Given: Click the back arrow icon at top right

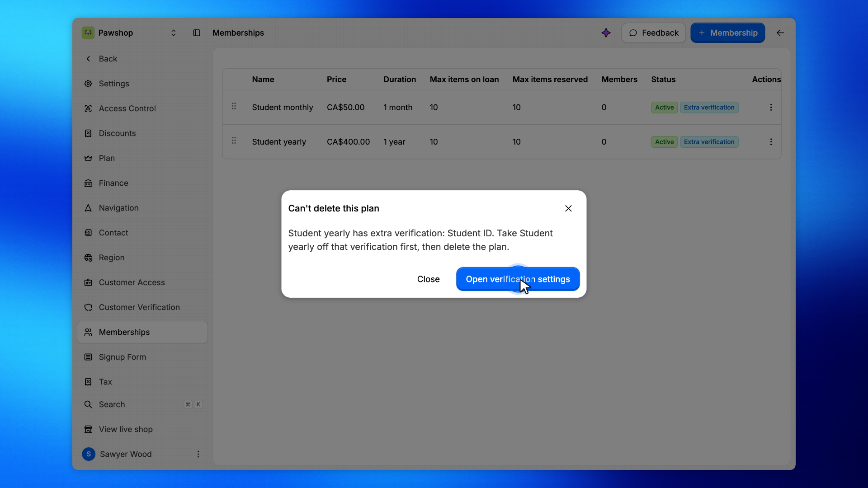Looking at the screenshot, I should (780, 33).
